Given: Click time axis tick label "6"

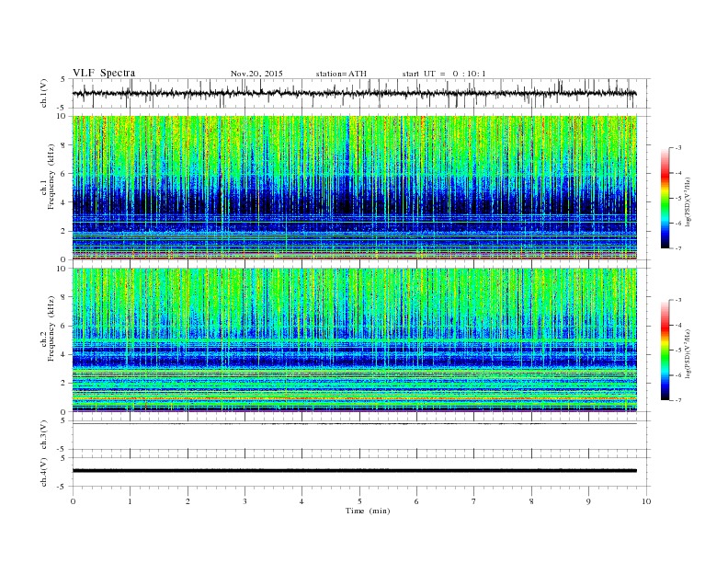Looking at the screenshot, I should (416, 501).
